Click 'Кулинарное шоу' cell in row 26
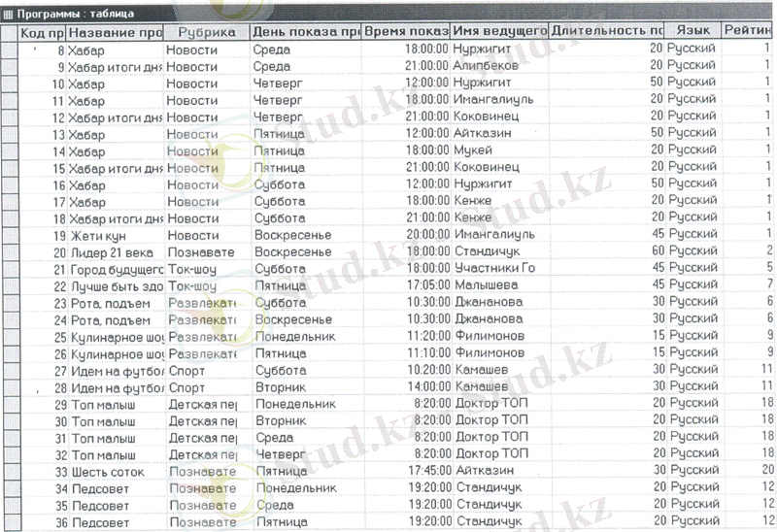 pyautogui.click(x=118, y=354)
